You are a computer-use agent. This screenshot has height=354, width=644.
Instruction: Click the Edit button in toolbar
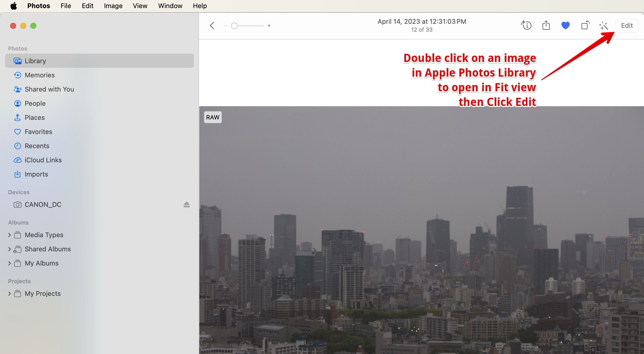pos(627,26)
